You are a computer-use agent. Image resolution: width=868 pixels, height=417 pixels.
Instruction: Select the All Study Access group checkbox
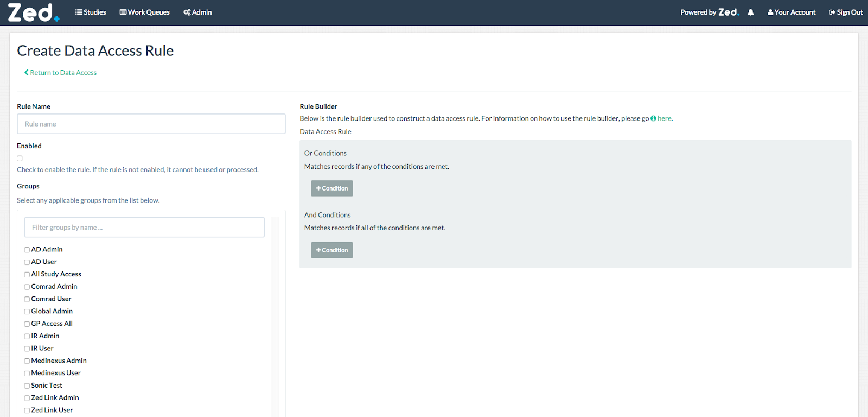tap(27, 275)
